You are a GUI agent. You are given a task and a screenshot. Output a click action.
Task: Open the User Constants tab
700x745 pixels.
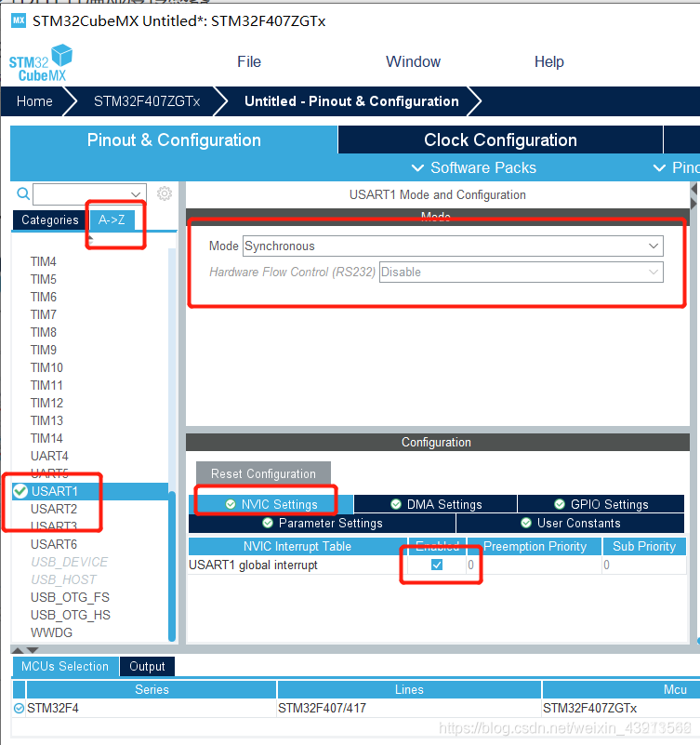coord(571,523)
